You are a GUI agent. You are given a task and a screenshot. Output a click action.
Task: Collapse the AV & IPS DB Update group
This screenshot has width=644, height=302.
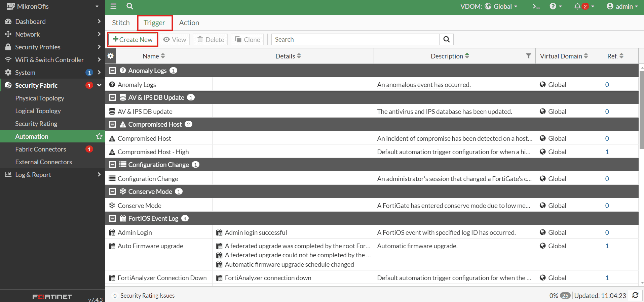click(113, 97)
